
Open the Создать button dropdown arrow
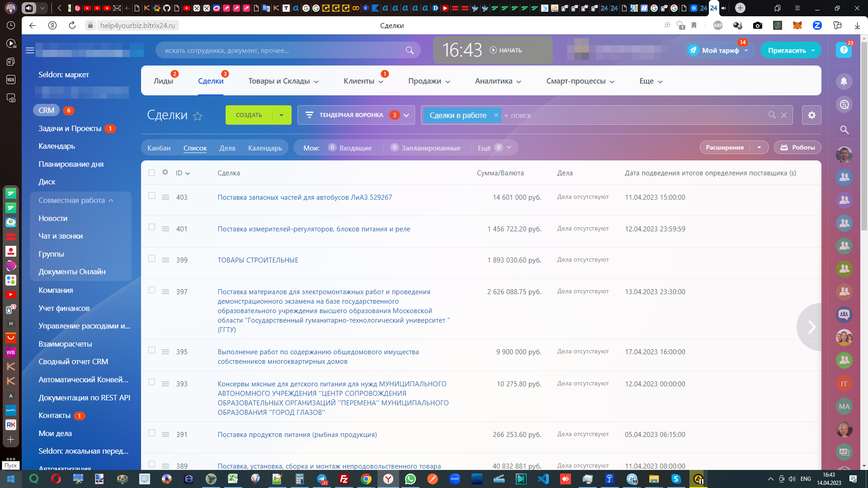tap(281, 115)
